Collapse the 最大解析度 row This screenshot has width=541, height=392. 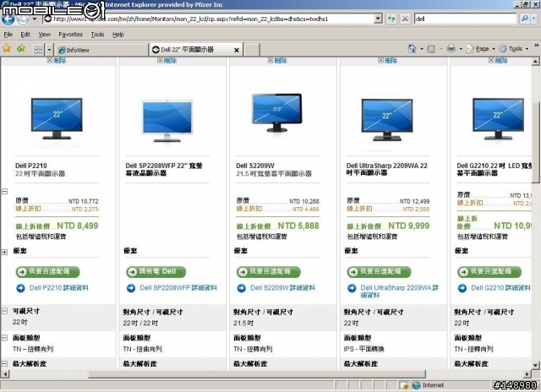[5, 363]
